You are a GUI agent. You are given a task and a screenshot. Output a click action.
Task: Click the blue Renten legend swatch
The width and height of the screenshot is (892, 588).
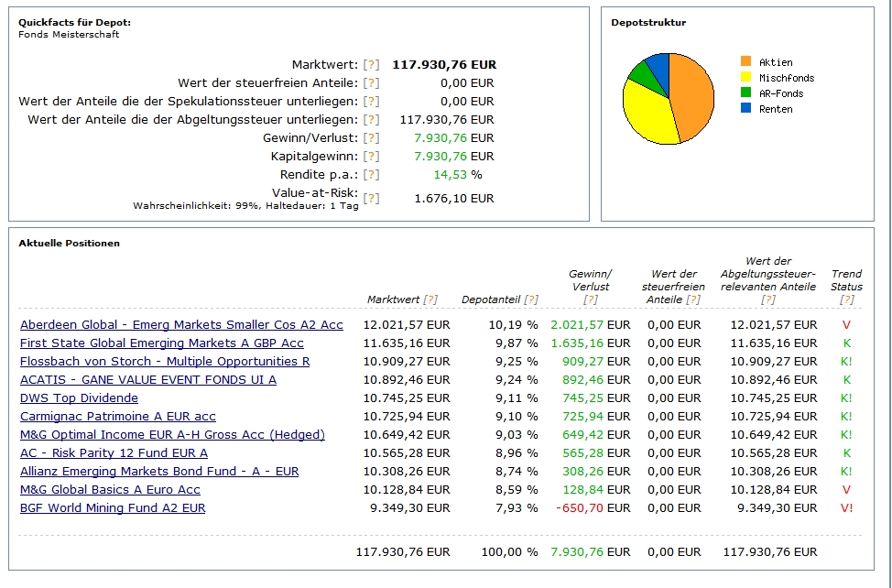(x=745, y=109)
